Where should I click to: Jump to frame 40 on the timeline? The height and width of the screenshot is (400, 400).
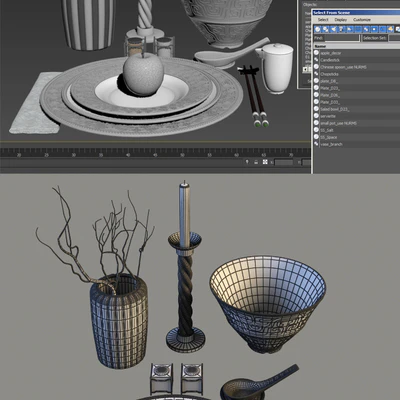click(128, 155)
